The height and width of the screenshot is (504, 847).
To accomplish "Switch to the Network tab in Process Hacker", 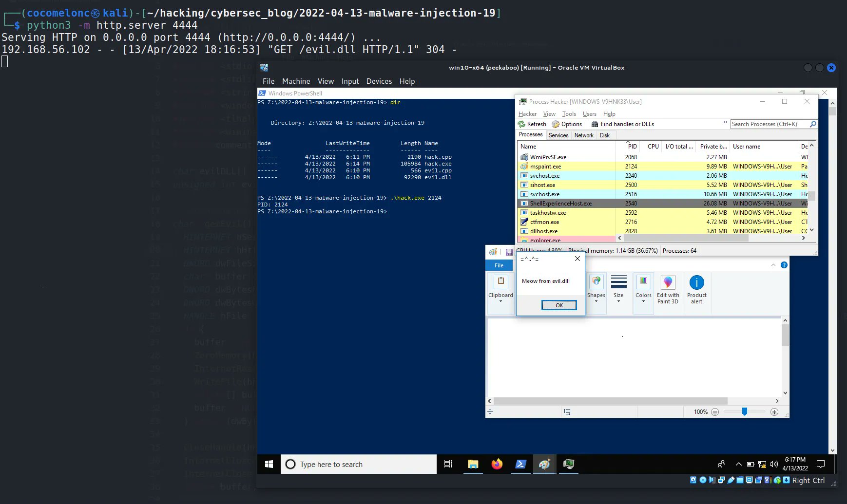I will pos(584,135).
